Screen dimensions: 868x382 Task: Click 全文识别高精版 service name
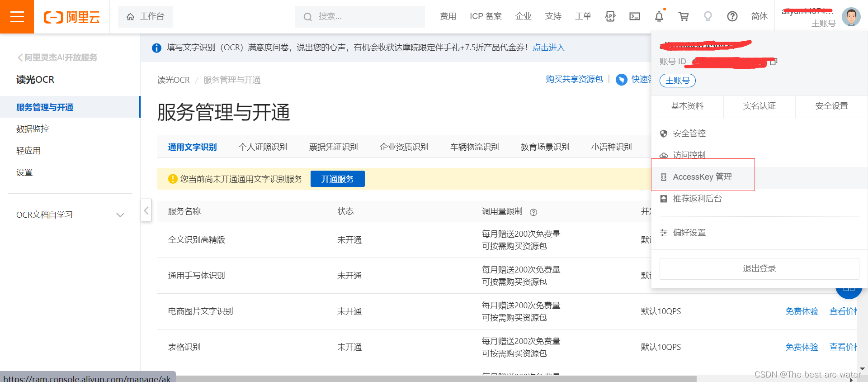coord(196,240)
